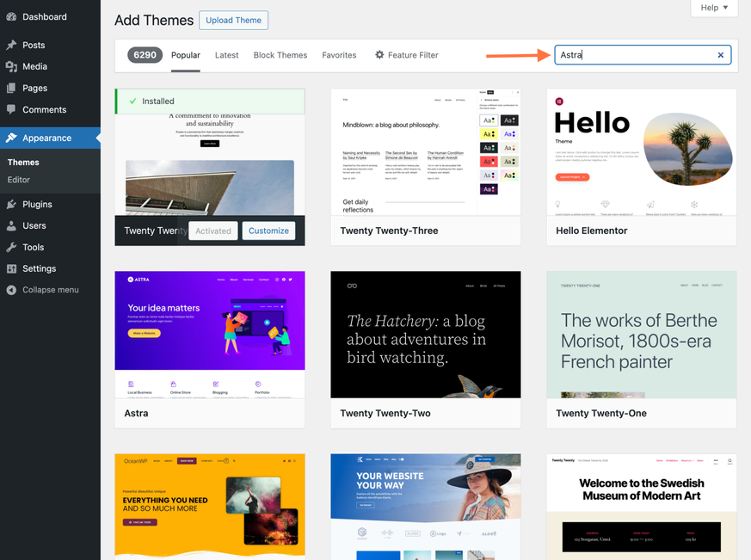
Task: Open Pages using its sidebar icon
Action: click(x=11, y=88)
